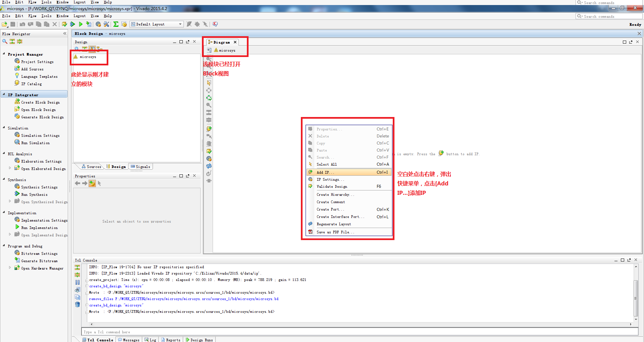Screen dimensions: 644x342
Task: Open the Flow menu in menu bar
Action: point(33,16)
